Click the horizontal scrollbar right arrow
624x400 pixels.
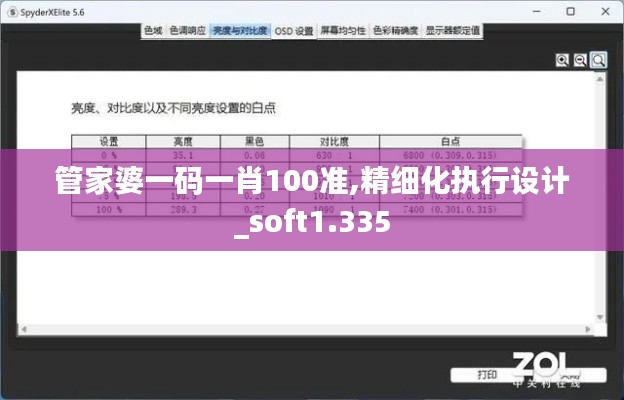[x=588, y=329]
